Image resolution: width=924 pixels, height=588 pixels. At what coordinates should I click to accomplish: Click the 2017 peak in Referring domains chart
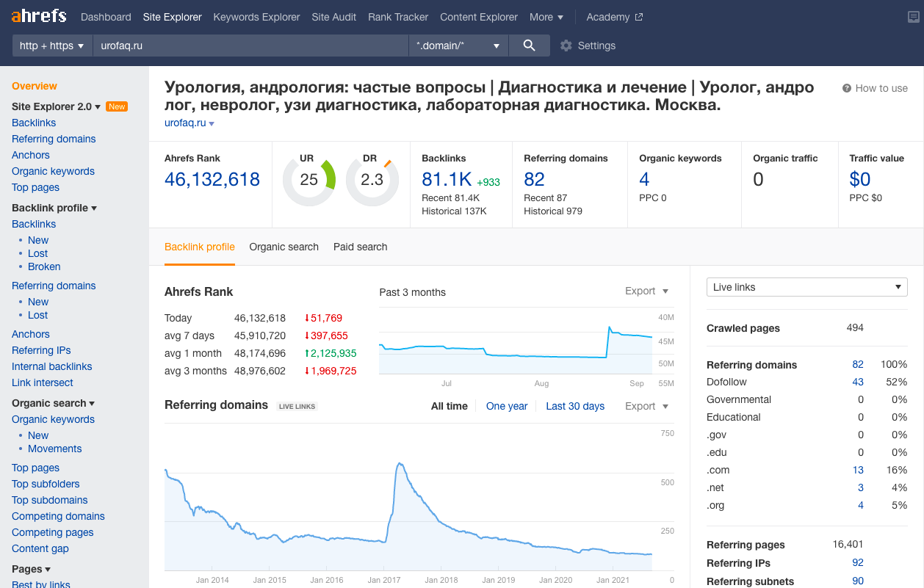point(400,464)
